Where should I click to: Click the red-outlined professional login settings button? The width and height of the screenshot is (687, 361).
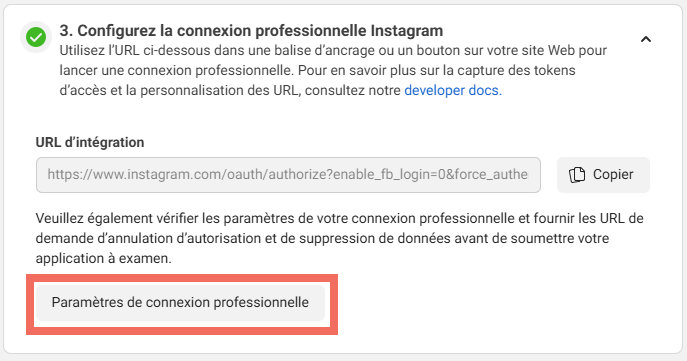pos(180,303)
